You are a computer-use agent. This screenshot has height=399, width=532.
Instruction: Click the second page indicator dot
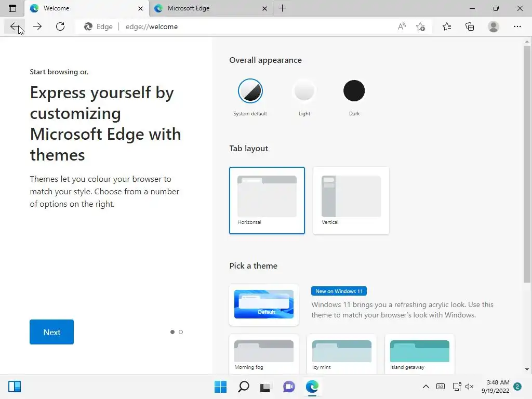pyautogui.click(x=181, y=332)
